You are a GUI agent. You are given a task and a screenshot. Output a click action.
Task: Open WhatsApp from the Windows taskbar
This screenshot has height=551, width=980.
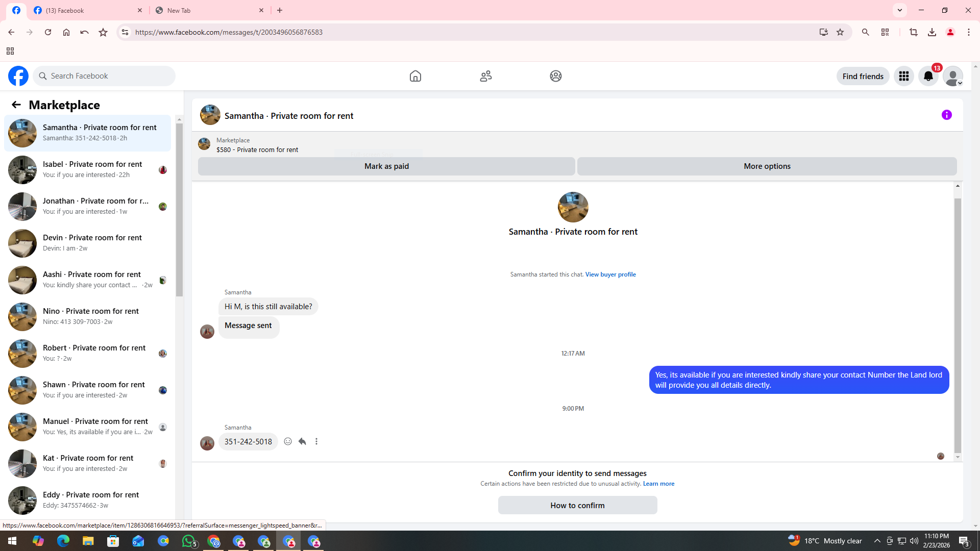tap(188, 541)
